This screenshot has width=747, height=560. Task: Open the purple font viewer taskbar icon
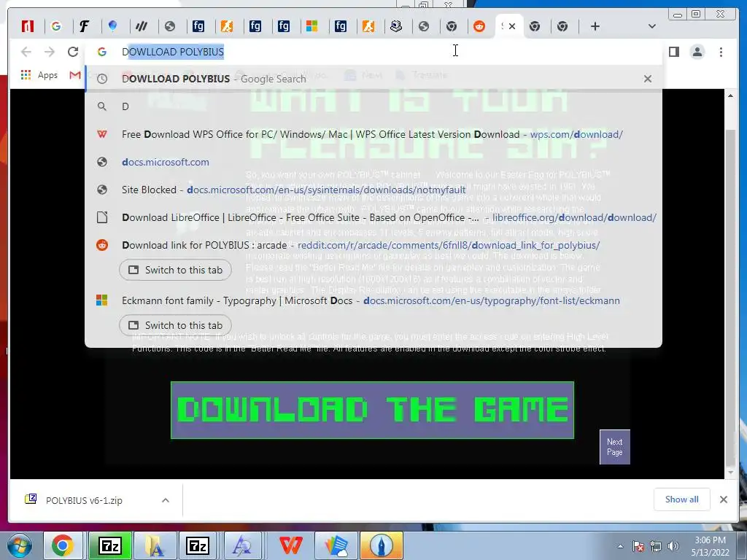242,545
